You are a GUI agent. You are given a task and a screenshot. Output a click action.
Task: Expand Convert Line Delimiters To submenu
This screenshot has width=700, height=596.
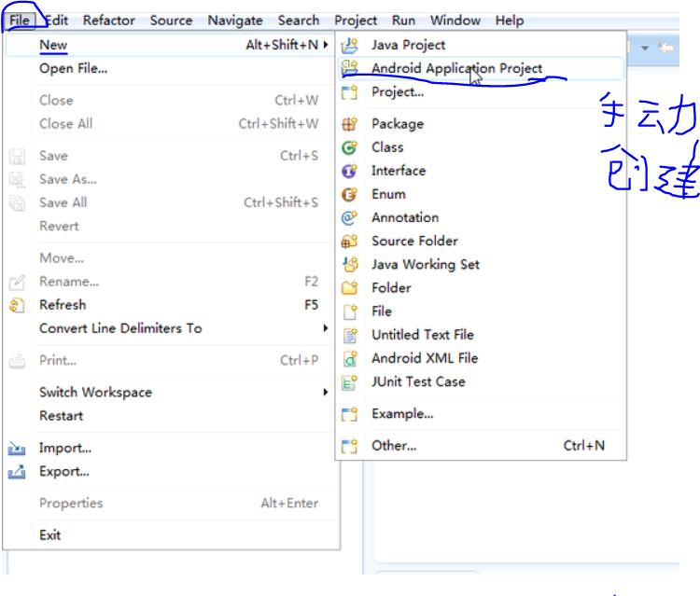click(x=326, y=328)
